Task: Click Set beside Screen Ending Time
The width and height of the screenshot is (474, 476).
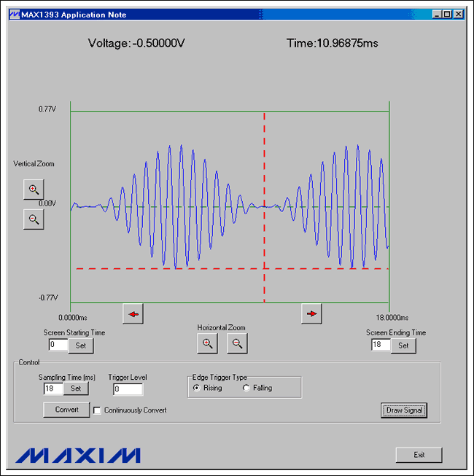Action: click(403, 346)
